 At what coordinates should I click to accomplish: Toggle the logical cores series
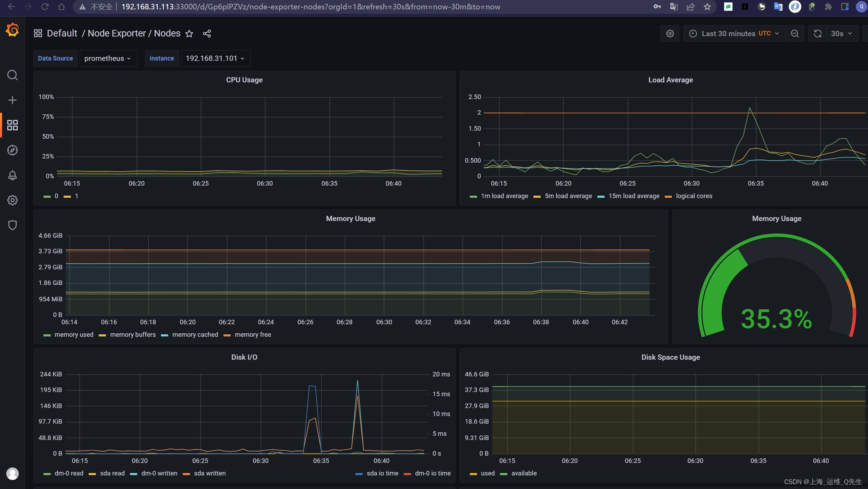pos(694,196)
